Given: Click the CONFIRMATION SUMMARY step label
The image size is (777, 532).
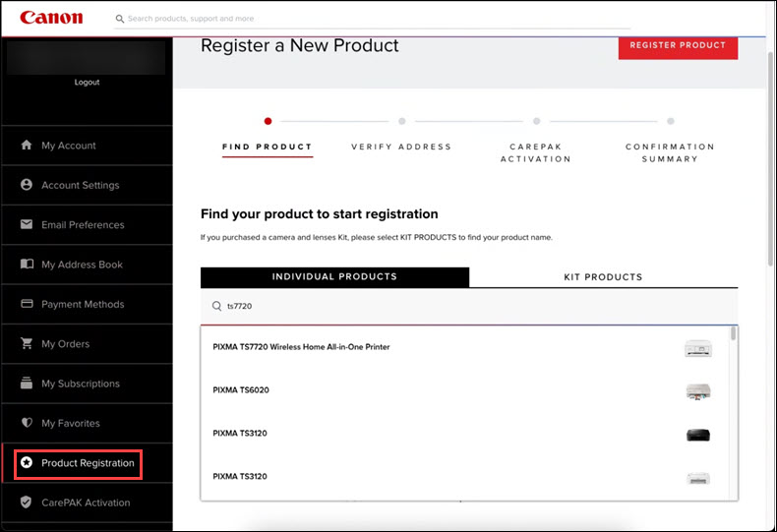Looking at the screenshot, I should pyautogui.click(x=670, y=152).
